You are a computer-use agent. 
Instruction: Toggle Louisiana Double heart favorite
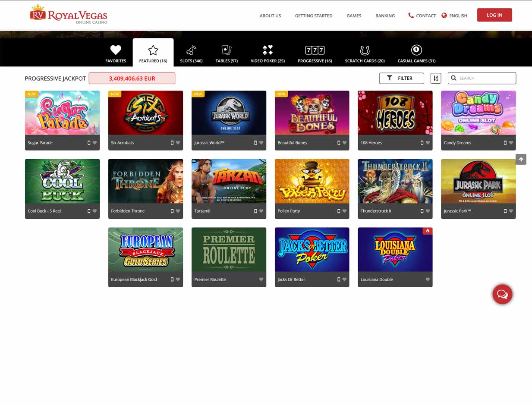[428, 279]
